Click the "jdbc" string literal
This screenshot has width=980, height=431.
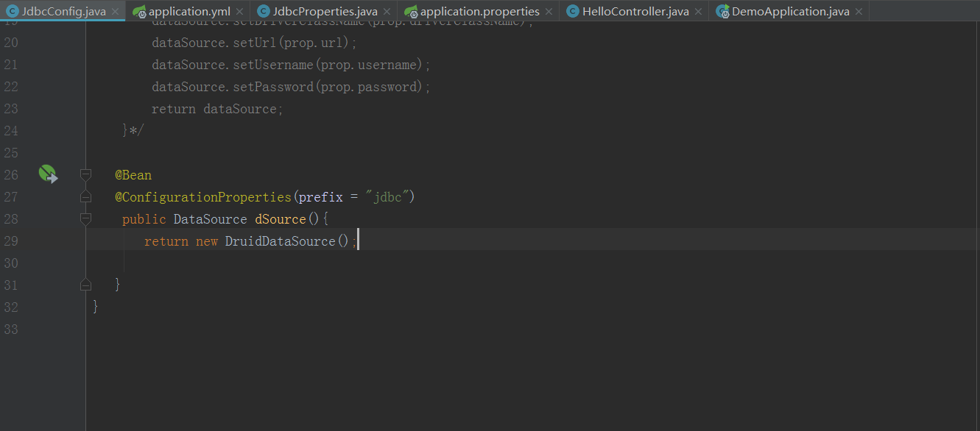(x=387, y=197)
